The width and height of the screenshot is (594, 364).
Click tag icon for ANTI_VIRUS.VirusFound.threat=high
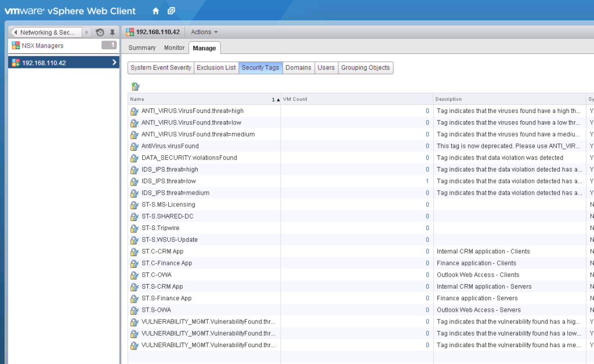(134, 111)
